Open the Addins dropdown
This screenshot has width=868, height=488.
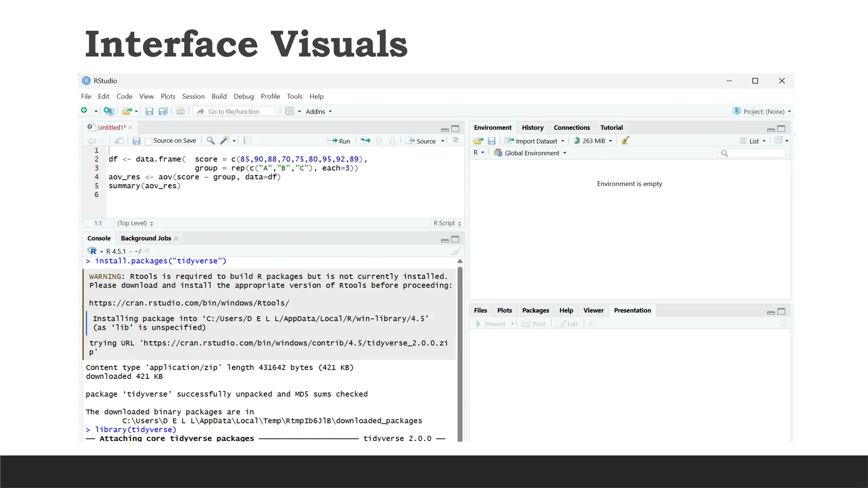pyautogui.click(x=319, y=111)
